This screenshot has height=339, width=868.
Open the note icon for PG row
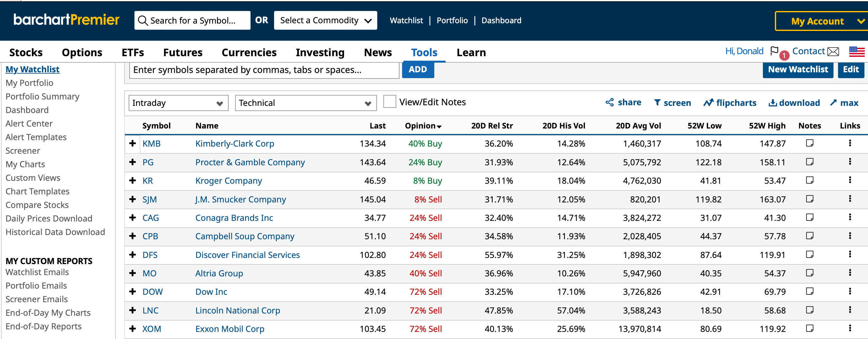click(810, 162)
